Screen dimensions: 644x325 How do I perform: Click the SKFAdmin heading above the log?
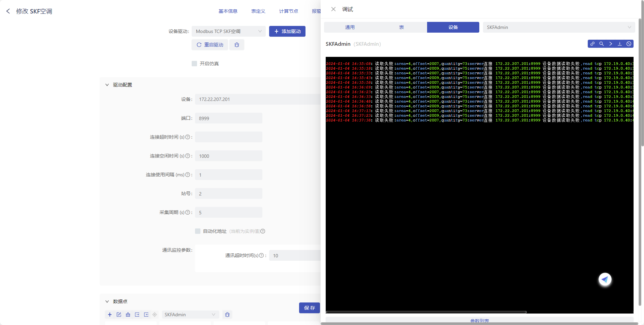coord(338,44)
